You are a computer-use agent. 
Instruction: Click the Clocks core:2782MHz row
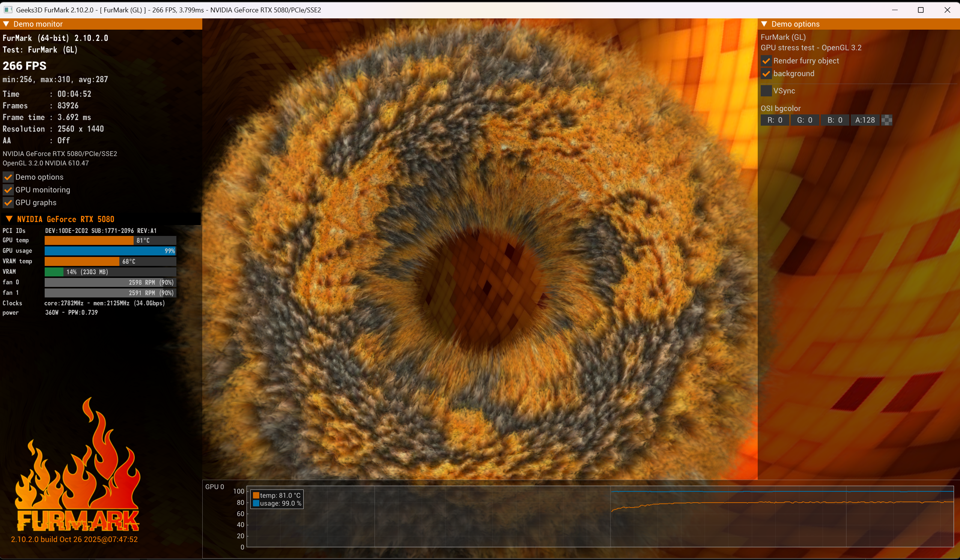(x=84, y=303)
